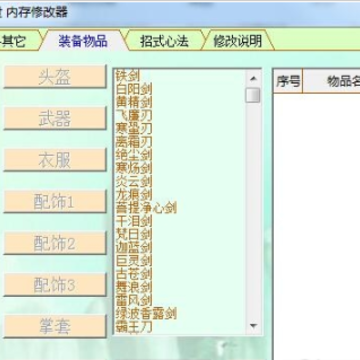Screen dimensions: 360x360
Task: Select 绝尘剑 in the list
Action: [134, 155]
